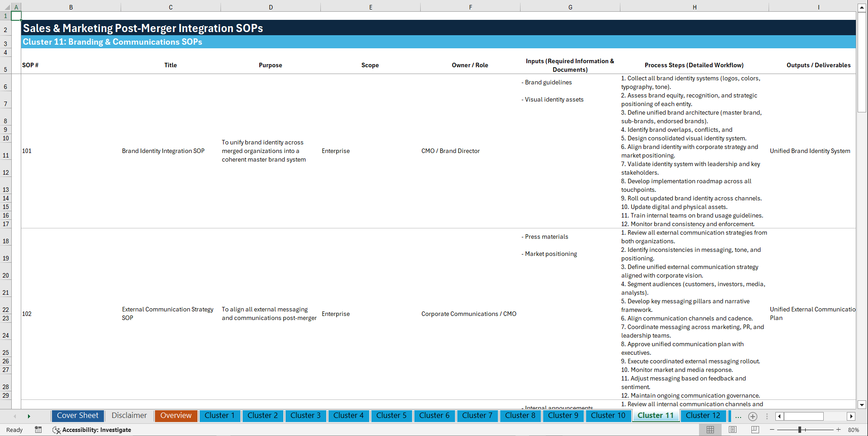This screenshot has height=436, width=868.
Task: Click the horizontal scrollbar right arrow
Action: (852, 416)
